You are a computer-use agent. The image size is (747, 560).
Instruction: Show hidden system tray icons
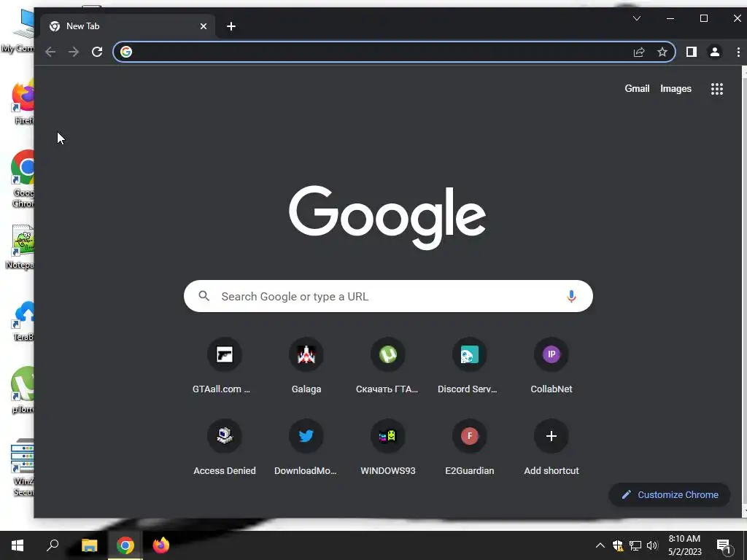[600, 545]
